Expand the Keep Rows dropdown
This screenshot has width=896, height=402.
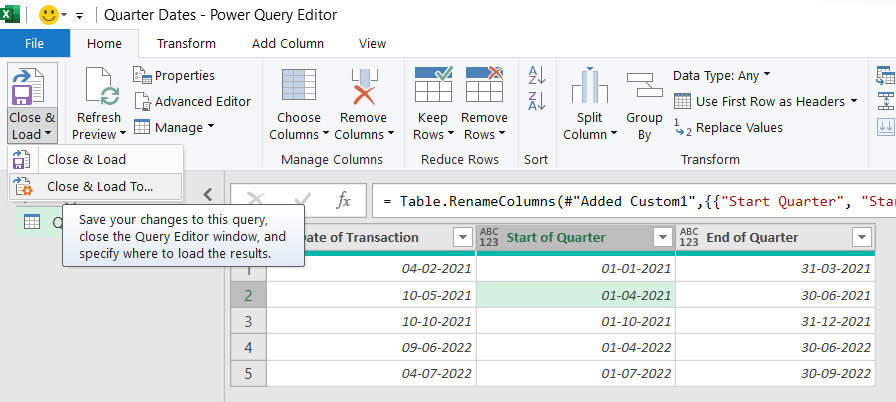point(450,135)
